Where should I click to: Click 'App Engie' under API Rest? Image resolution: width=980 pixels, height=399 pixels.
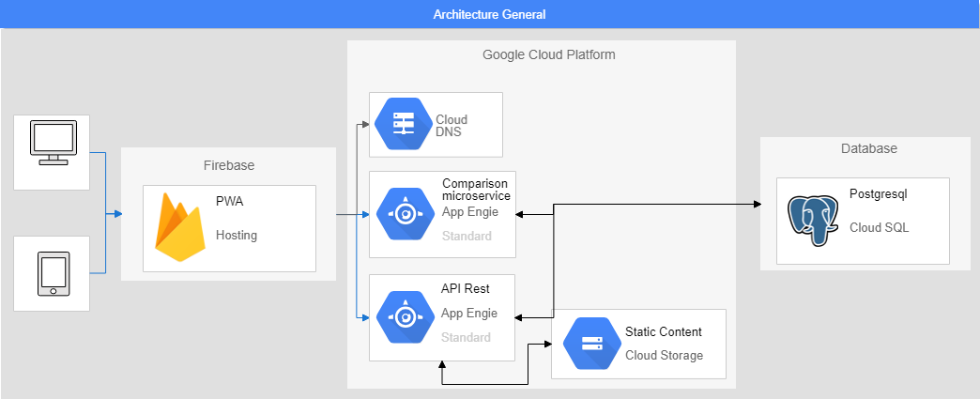tap(469, 314)
